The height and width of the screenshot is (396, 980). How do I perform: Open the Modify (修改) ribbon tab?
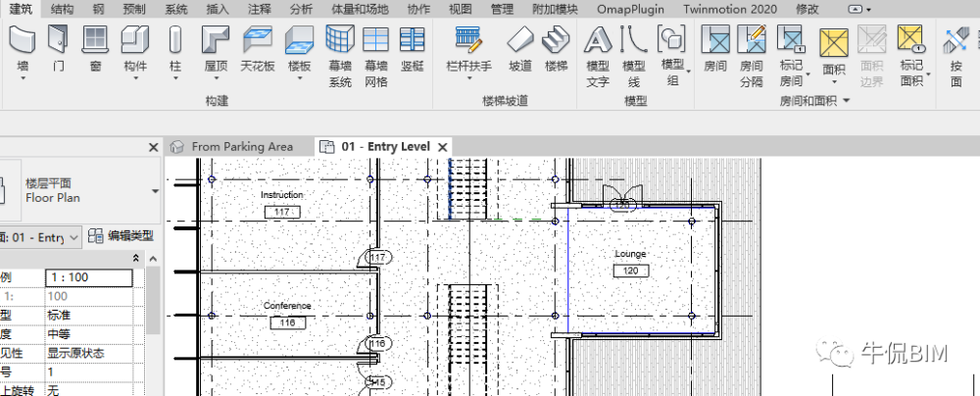807,9
